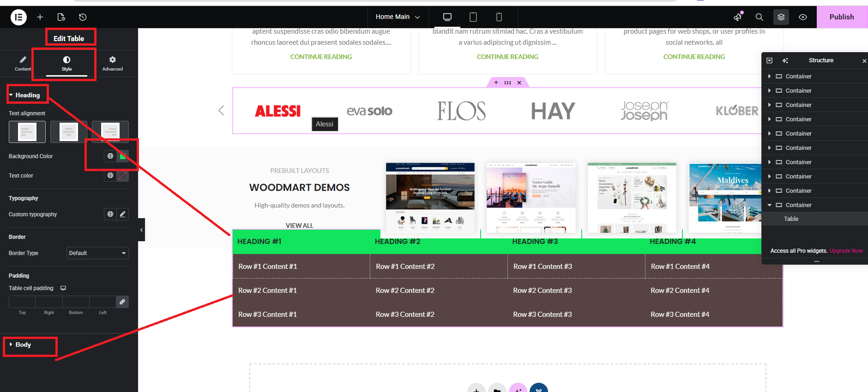Close the Structure panel

[864, 60]
